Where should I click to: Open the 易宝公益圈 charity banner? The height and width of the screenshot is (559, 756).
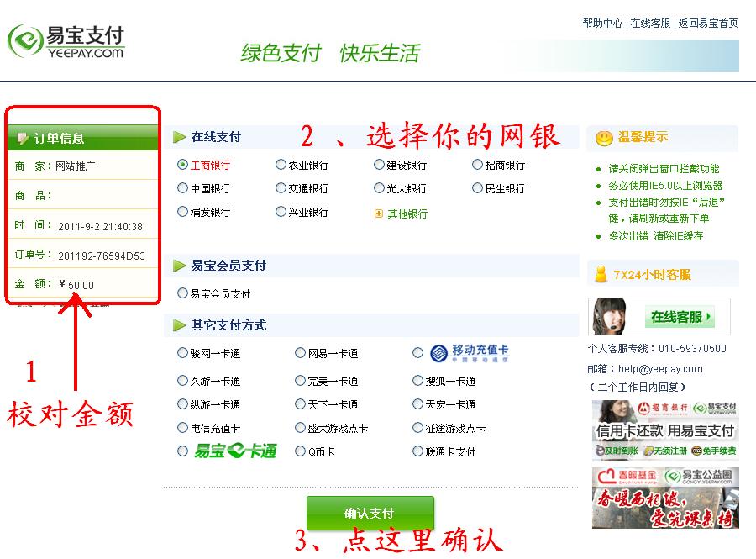(665, 498)
